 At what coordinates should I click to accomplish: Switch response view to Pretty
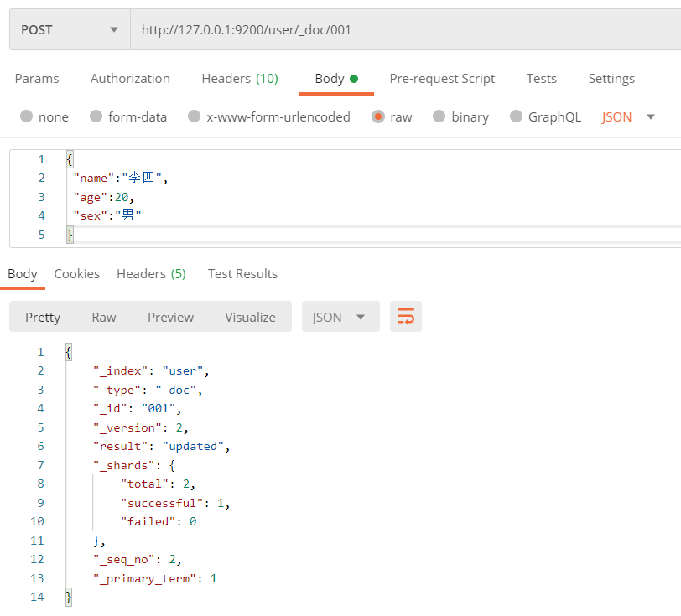point(43,317)
